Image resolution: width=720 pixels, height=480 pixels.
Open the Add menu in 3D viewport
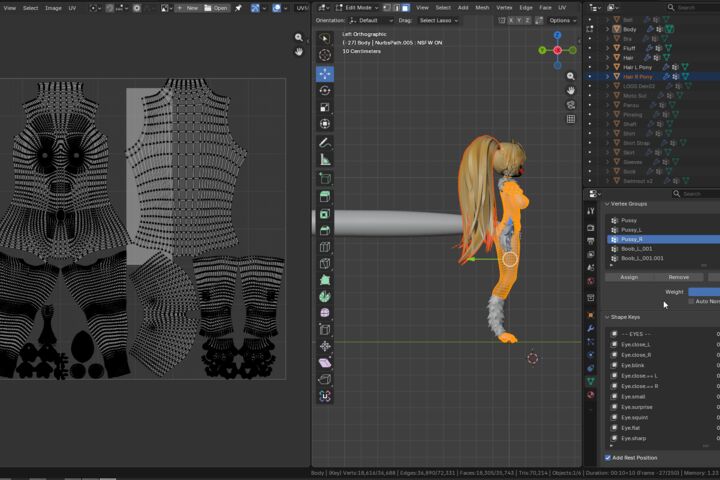pos(463,8)
